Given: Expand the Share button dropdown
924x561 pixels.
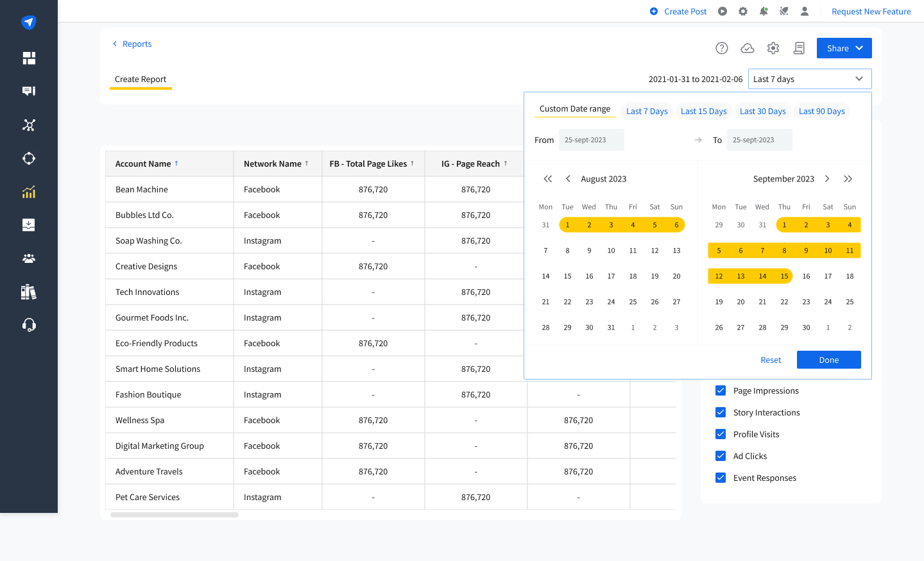Looking at the screenshot, I should point(844,48).
